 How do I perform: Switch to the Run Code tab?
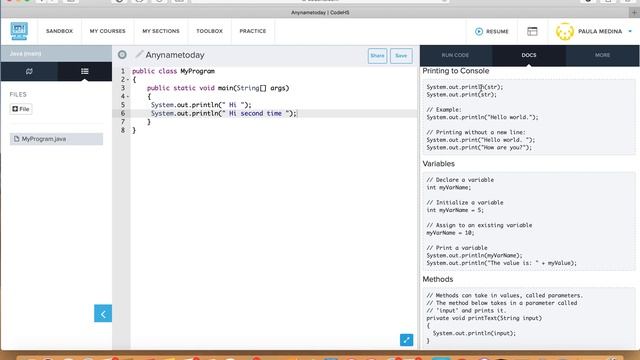point(456,55)
